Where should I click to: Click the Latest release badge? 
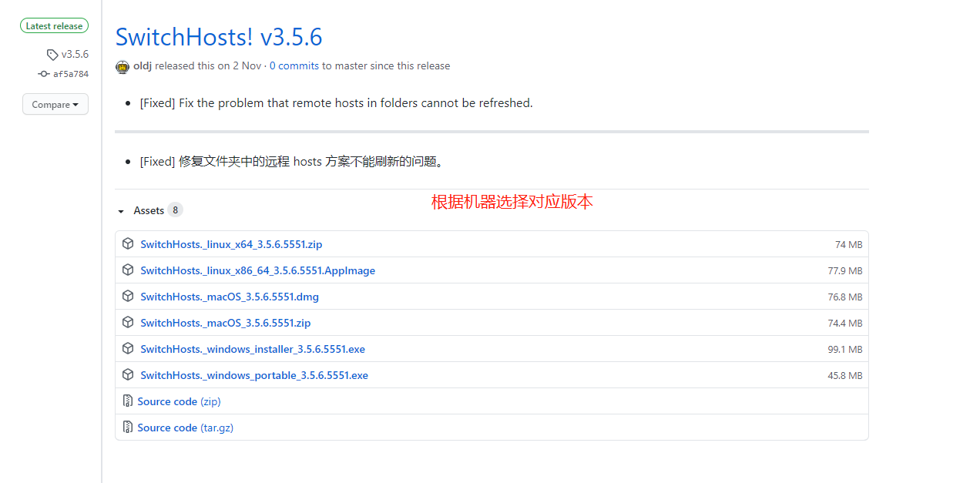click(54, 26)
